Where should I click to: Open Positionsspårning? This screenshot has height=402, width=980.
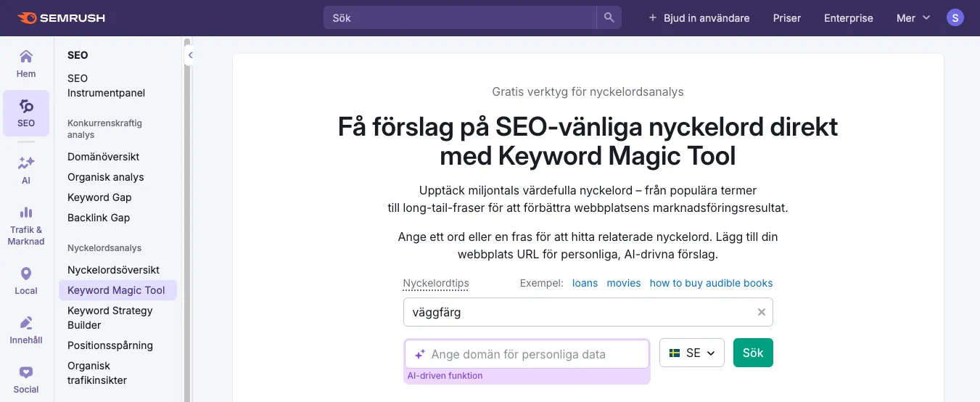click(x=110, y=345)
